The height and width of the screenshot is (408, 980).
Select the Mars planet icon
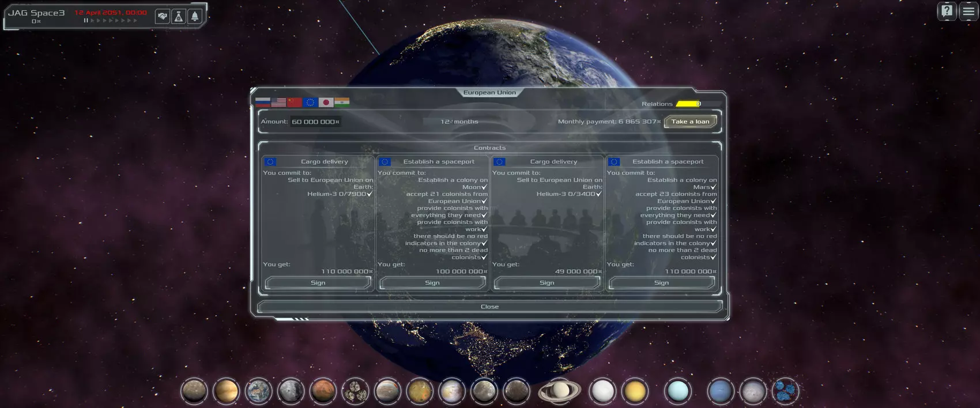[x=323, y=391]
